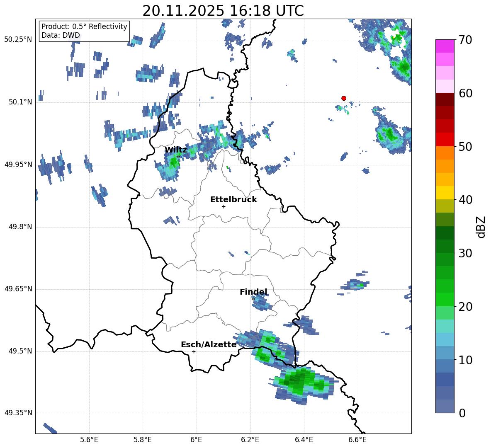Select the Findel city label
The image size is (491, 448).
253,292
